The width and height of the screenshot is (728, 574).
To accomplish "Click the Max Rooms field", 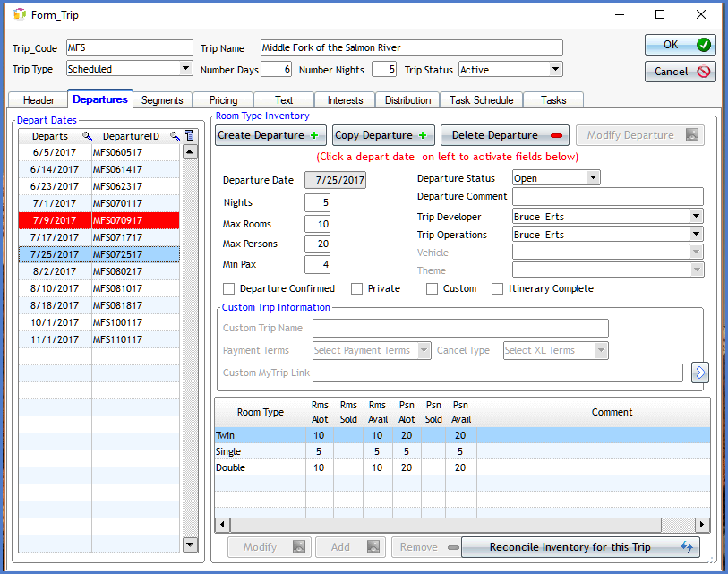I will [317, 224].
